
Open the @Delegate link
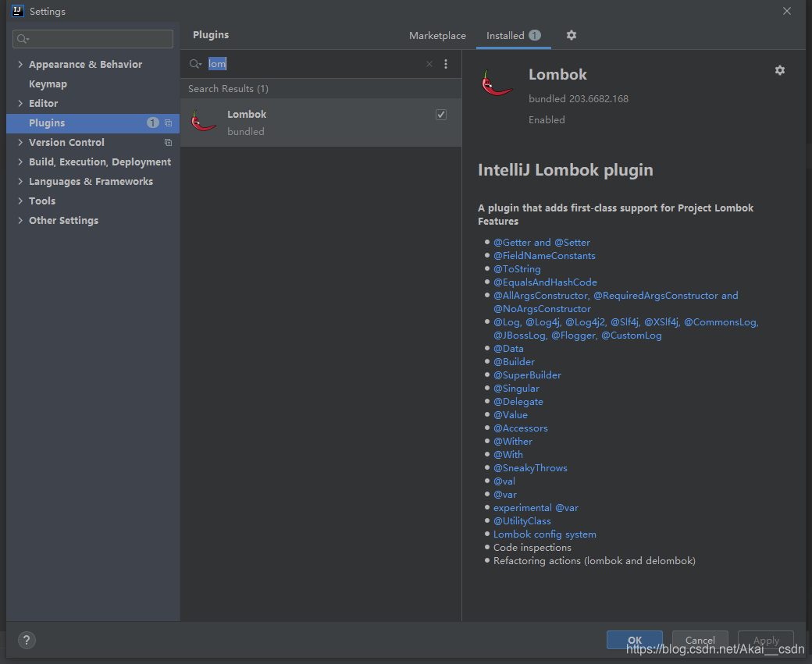coord(518,402)
